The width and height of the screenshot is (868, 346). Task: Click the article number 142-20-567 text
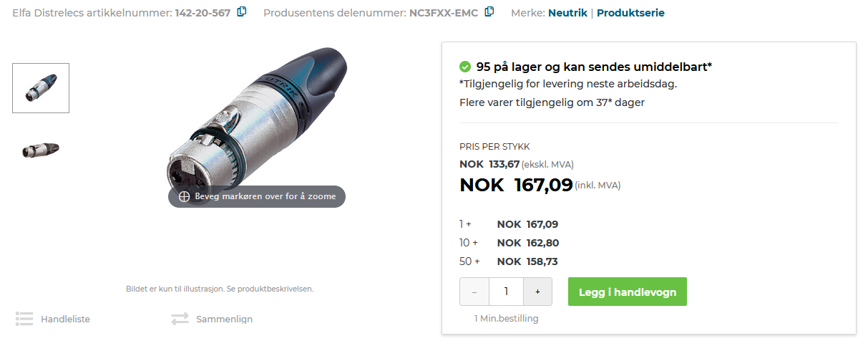tap(203, 13)
